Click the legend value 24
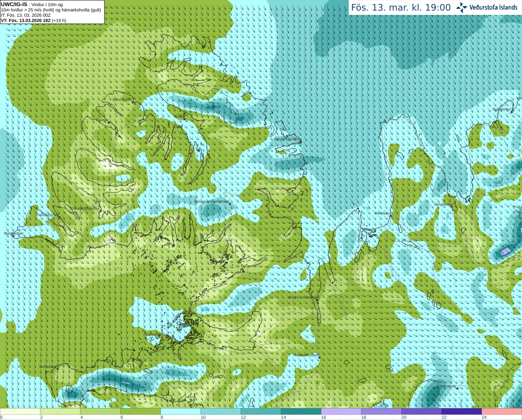 [x=484, y=417]
